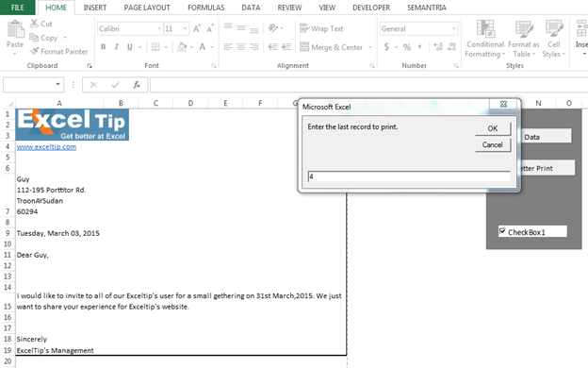Switch to the PAGE LAYOUT tab
The height and width of the screenshot is (368, 588).
[x=147, y=8]
